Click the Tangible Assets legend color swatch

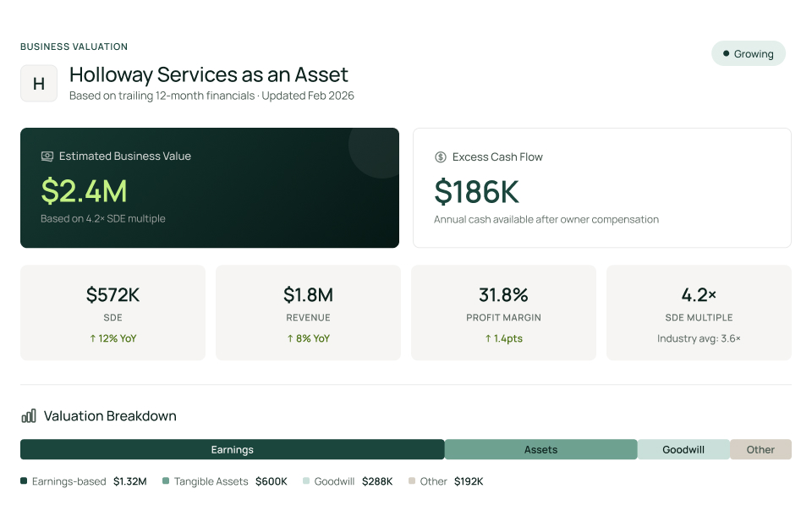click(166, 481)
